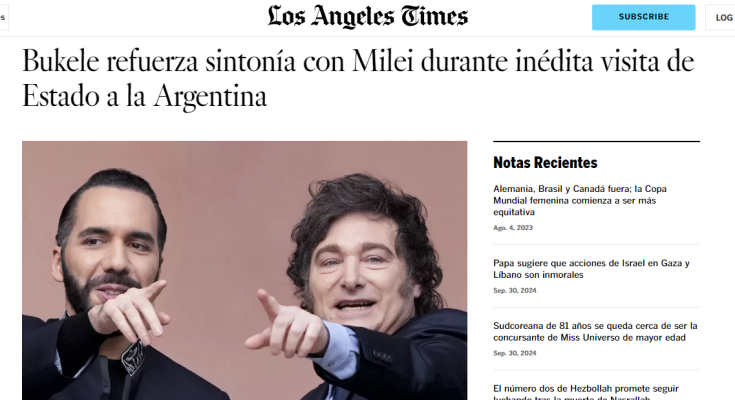
Task: Click the word Argentina in the headline
Action: click(210, 97)
